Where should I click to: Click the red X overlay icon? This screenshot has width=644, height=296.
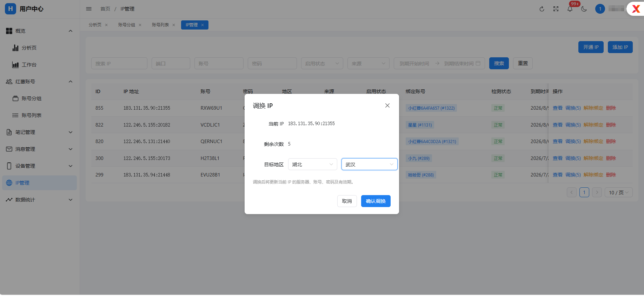click(636, 9)
